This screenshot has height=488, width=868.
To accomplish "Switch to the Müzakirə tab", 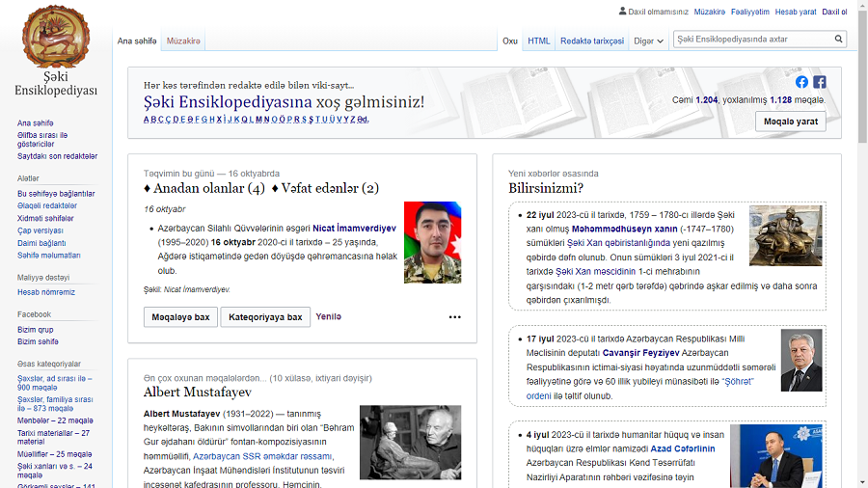I will click(183, 41).
